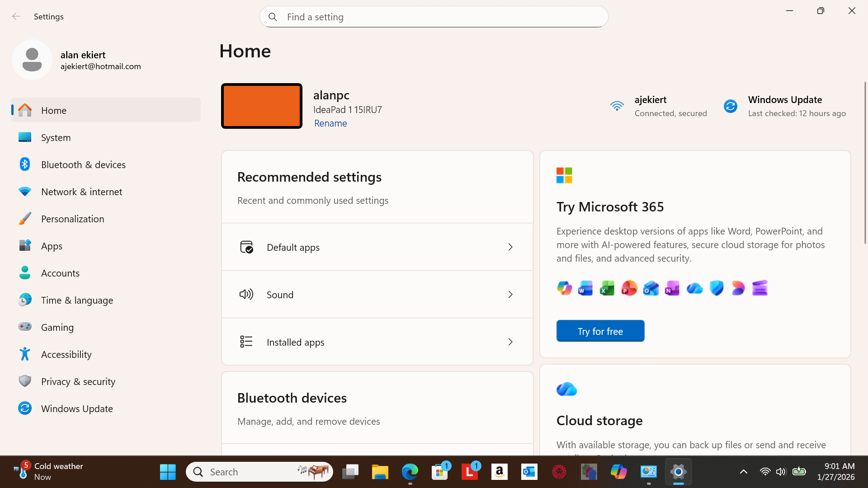Click the orange desktop preview thumbnail
This screenshot has width=868, height=488.
(262, 106)
